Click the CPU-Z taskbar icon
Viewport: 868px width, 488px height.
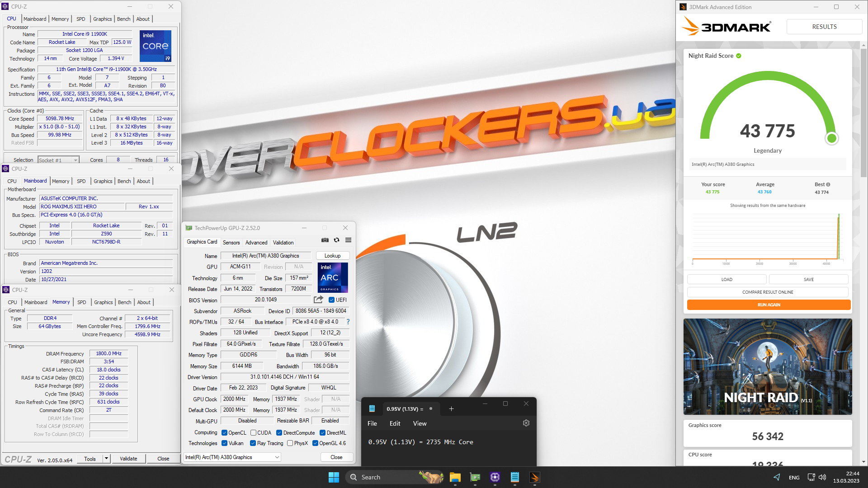tap(495, 477)
